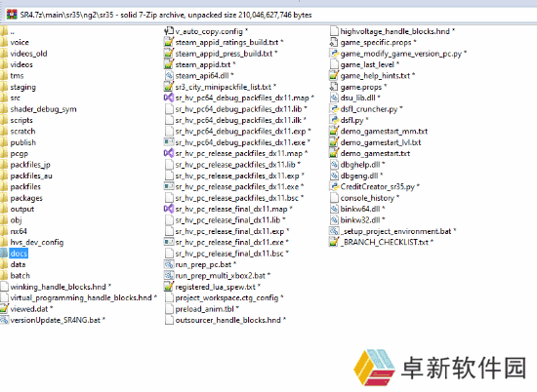Select the CreditCreator_sr35.py file
537x392 pixels.
374,187
